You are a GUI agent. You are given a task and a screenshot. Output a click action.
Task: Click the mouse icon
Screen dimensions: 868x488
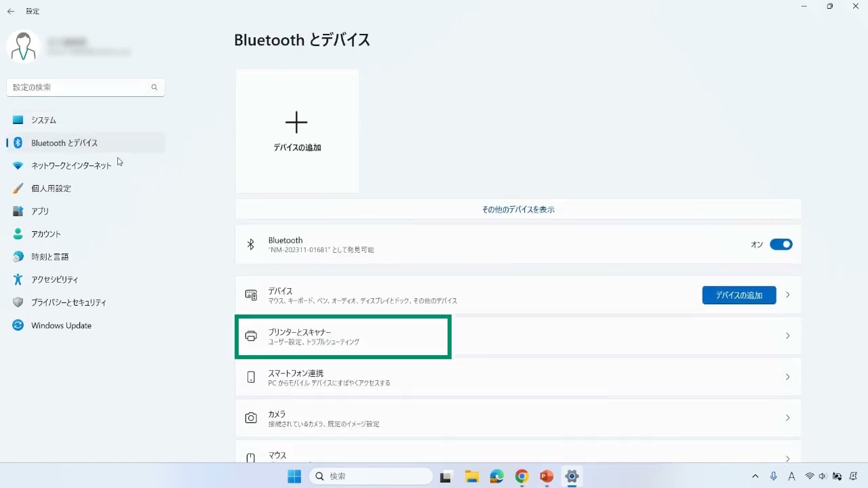(251, 458)
